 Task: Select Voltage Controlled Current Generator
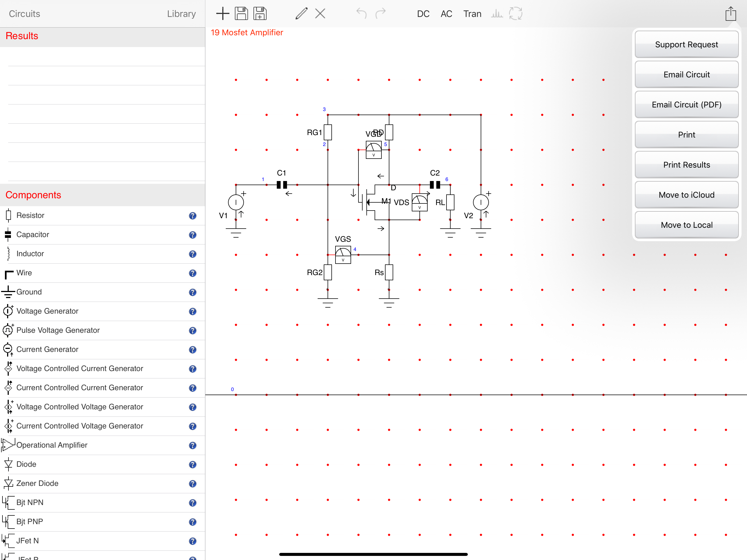pyautogui.click(x=102, y=369)
